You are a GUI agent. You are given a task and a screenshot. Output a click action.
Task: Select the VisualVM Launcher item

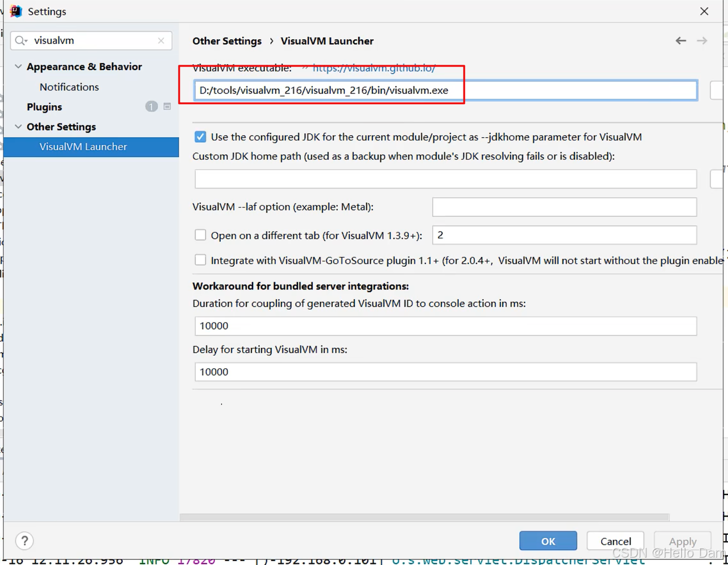coord(91,147)
